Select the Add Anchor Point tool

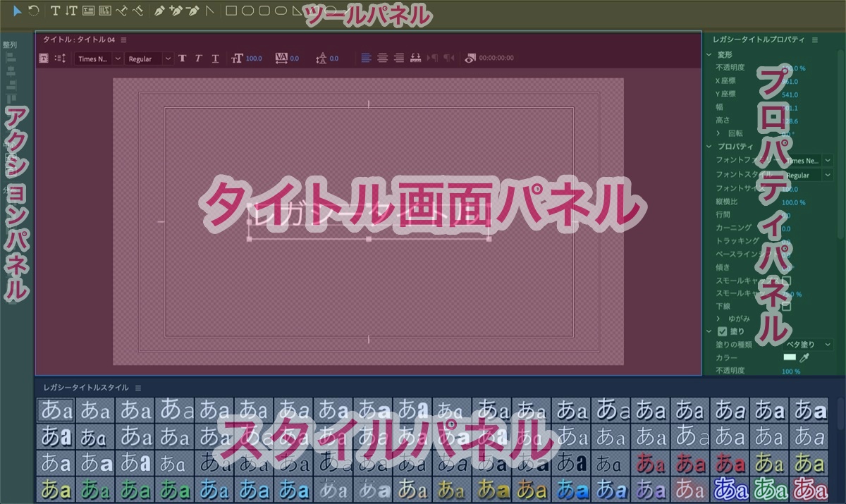(176, 11)
